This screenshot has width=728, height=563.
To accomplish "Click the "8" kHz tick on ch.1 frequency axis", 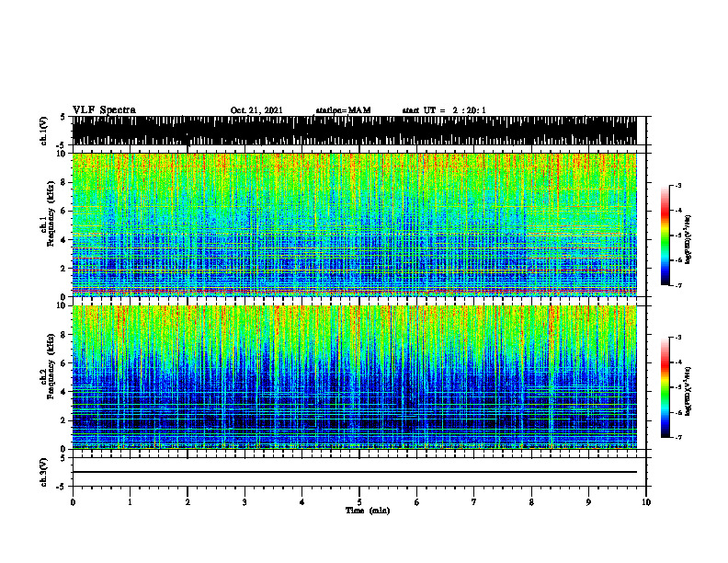I will coord(64,182).
